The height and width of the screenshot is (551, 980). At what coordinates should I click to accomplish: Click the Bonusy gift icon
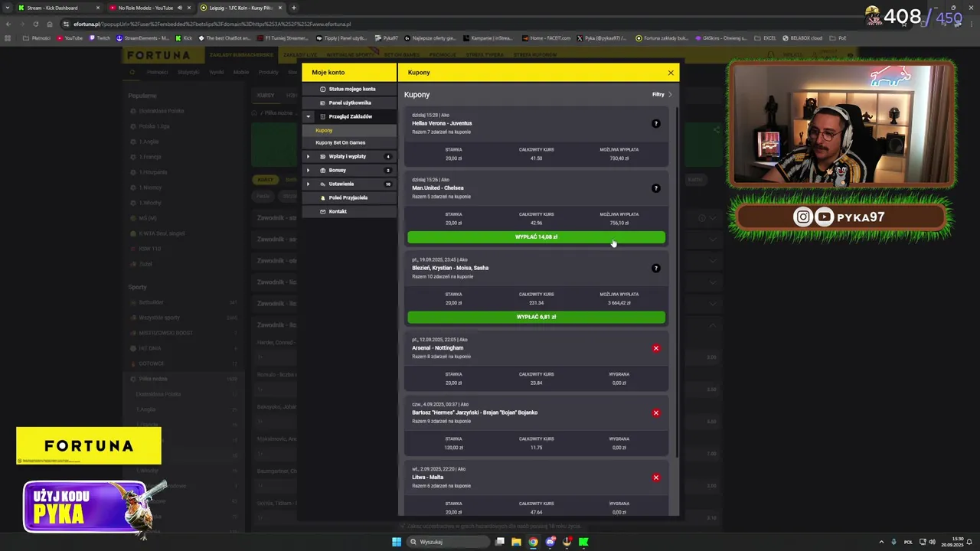point(322,170)
